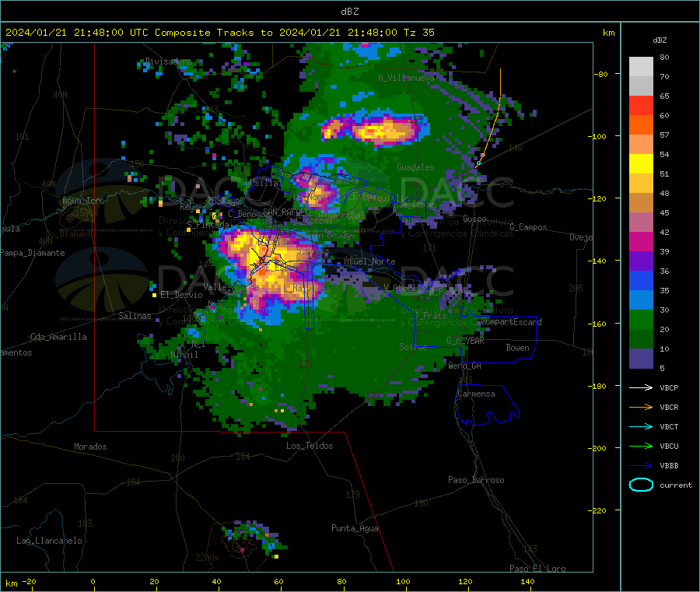The image size is (700, 592).
Task: Click the yellow timestamp header text
Action: tap(219, 33)
